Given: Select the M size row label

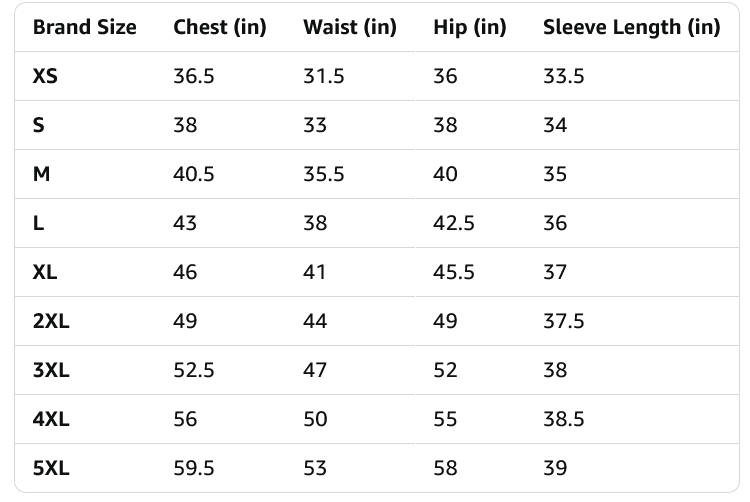Looking at the screenshot, I should (41, 174).
